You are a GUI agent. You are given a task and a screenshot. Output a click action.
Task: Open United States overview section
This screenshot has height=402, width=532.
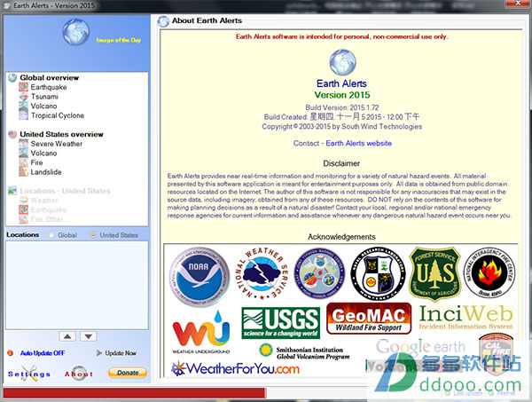61,134
